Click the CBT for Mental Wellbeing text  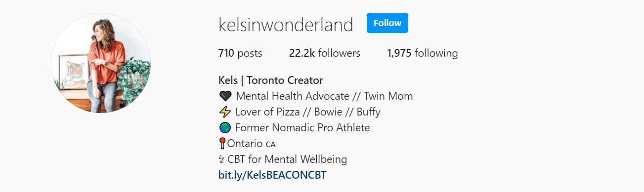tap(287, 159)
